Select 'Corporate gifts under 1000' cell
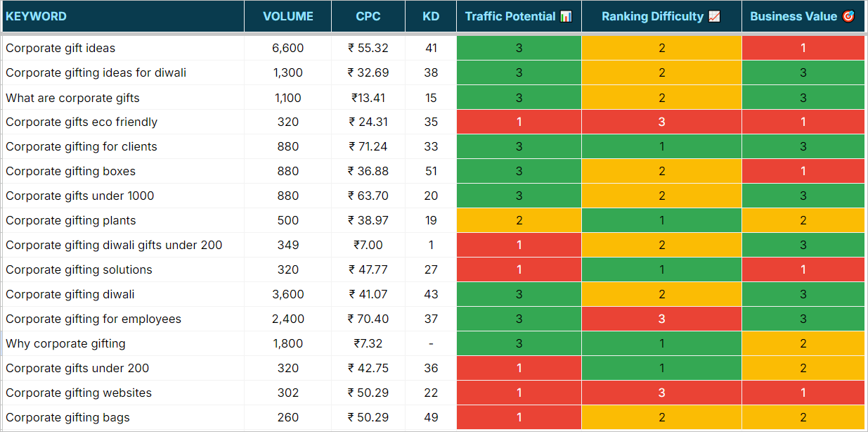Screen dimensions: 868x432 tap(123, 196)
